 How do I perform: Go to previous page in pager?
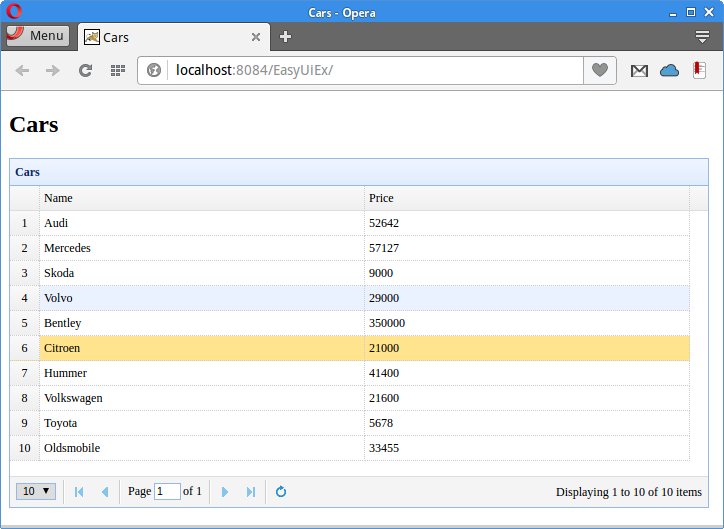click(x=105, y=492)
